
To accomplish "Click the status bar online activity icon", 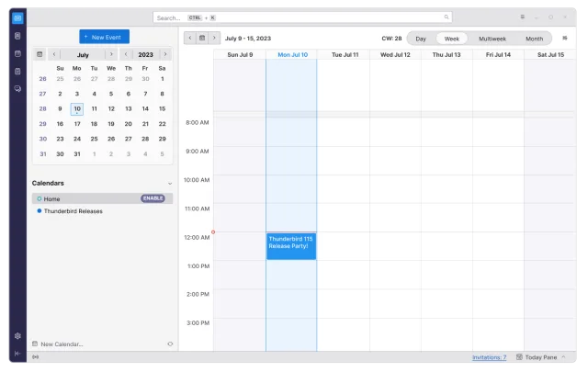I will (35, 357).
